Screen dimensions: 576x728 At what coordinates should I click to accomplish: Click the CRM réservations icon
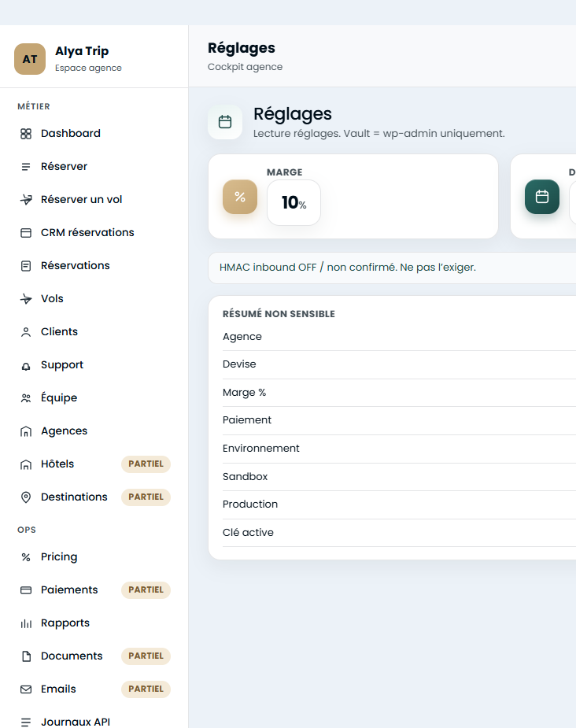26,233
